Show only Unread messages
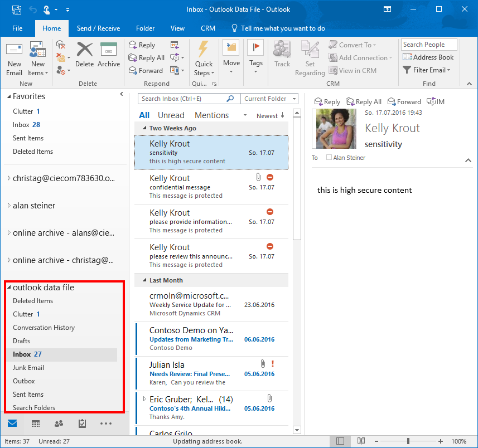The width and height of the screenshot is (478, 448). (171, 115)
